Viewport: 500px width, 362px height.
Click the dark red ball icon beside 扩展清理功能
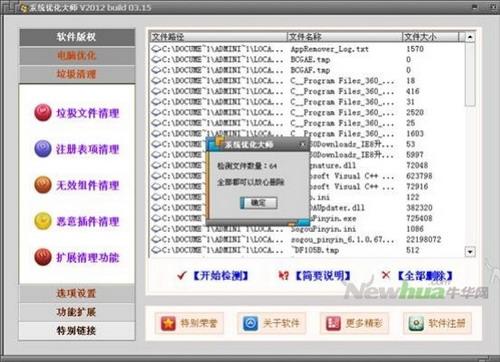tap(43, 257)
